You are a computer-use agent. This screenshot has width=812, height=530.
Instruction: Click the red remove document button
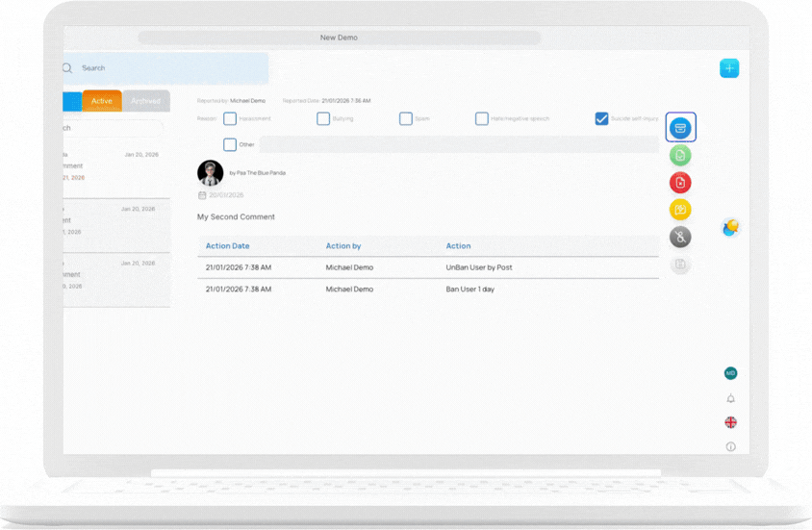coord(680,183)
